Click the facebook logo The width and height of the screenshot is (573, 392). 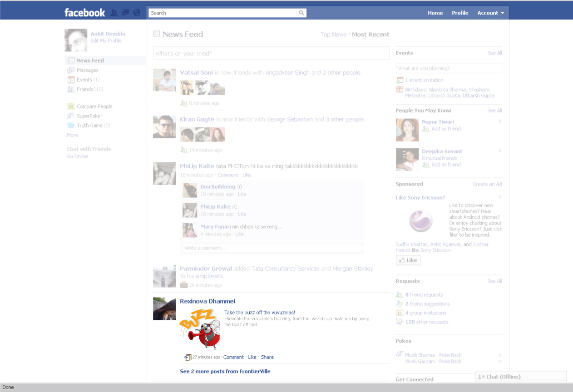click(x=85, y=13)
